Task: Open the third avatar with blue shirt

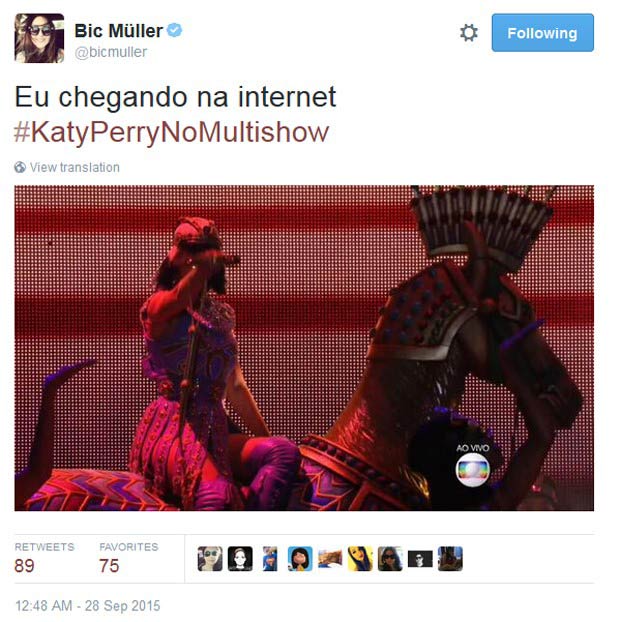Action: click(x=270, y=559)
